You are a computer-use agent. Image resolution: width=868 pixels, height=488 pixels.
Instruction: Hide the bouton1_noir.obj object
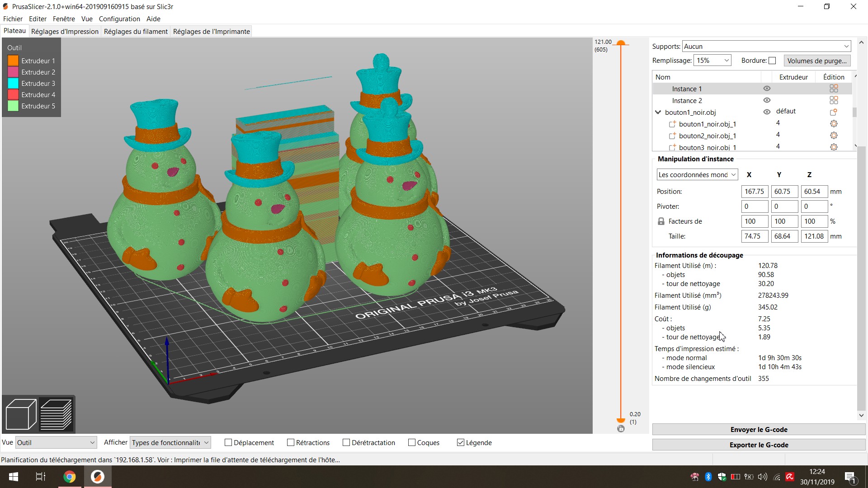767,112
